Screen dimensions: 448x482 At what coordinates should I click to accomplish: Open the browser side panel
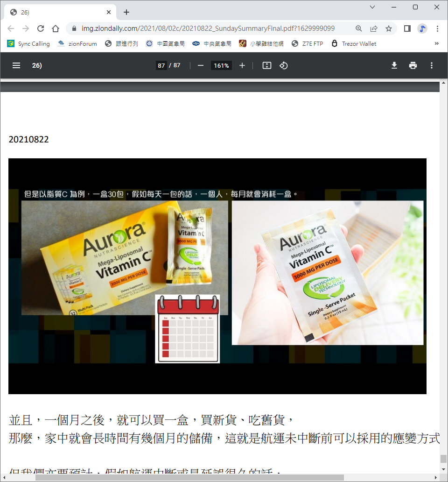(x=407, y=28)
